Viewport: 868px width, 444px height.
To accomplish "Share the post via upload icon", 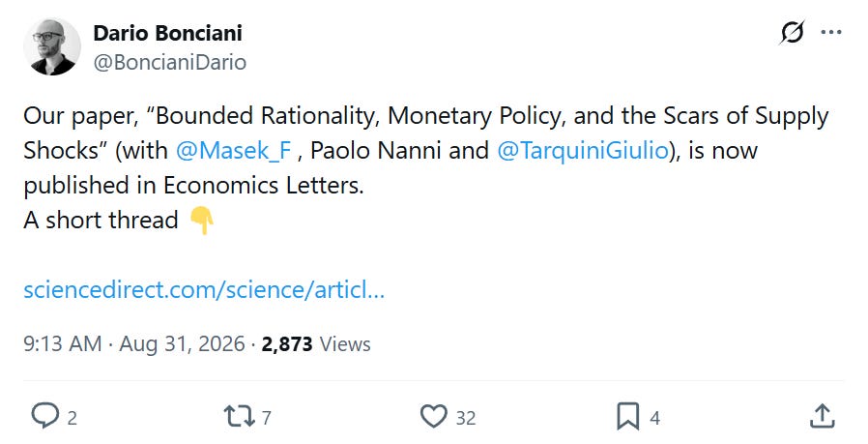I will [x=822, y=416].
